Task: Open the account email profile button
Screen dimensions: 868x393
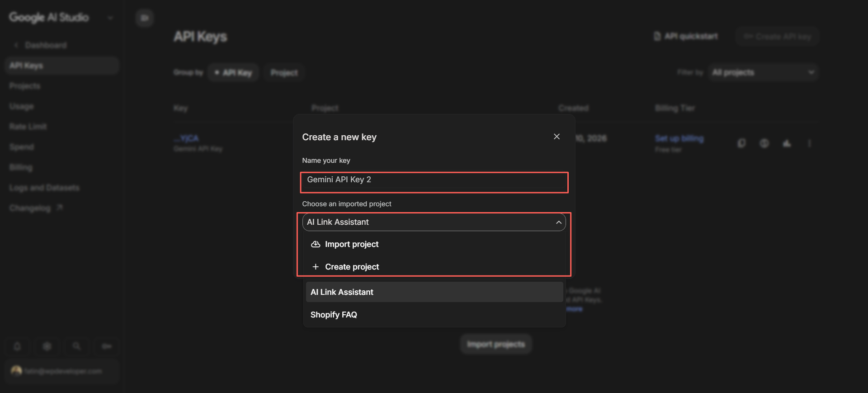Action: pyautogui.click(x=62, y=371)
